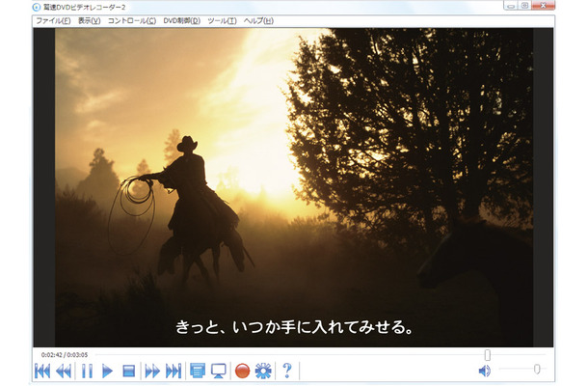The width and height of the screenshot is (588, 386).
Task: Minimize the recorder window
Action: (x=511, y=5)
